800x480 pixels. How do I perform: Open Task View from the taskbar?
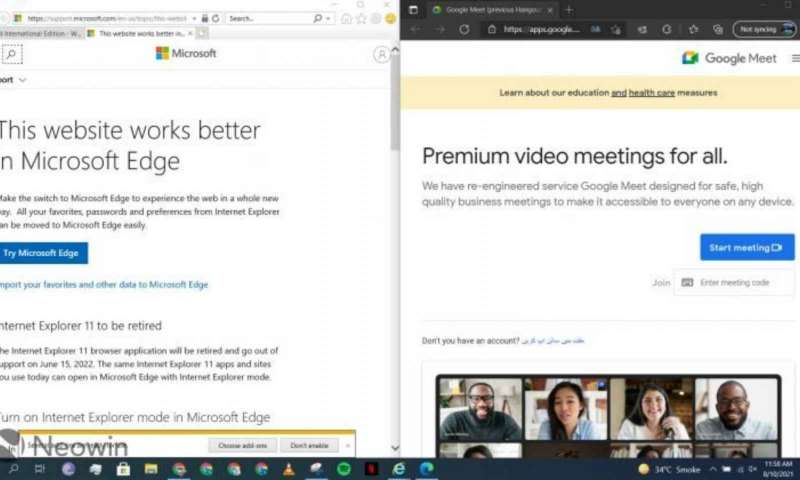point(40,469)
